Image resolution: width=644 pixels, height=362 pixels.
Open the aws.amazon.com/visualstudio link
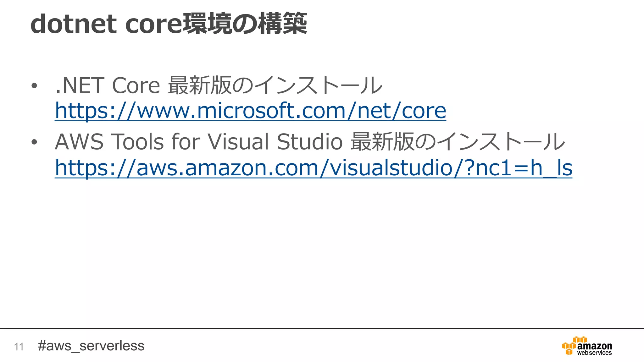pyautogui.click(x=313, y=167)
